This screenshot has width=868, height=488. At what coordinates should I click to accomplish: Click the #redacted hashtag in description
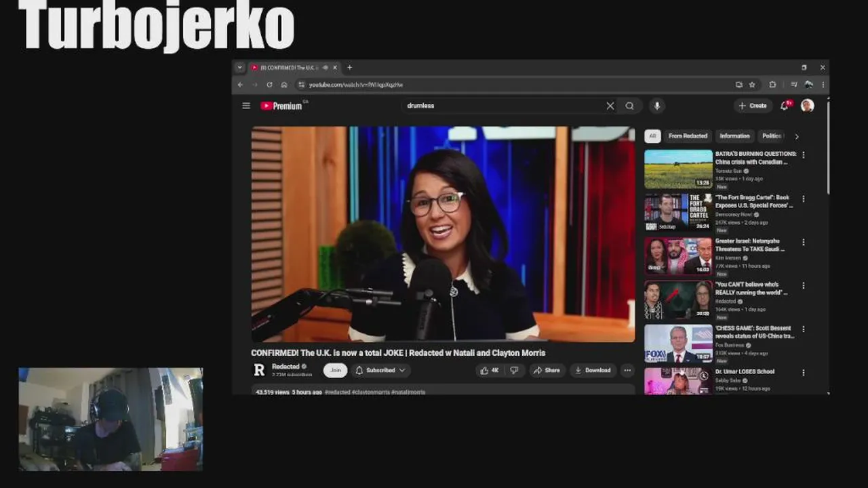[x=337, y=392]
